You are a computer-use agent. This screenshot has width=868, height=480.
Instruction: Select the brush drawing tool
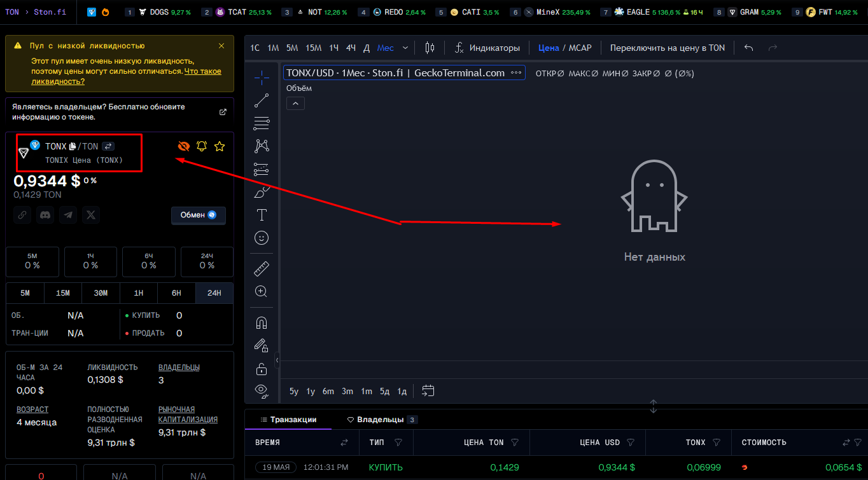[262, 192]
